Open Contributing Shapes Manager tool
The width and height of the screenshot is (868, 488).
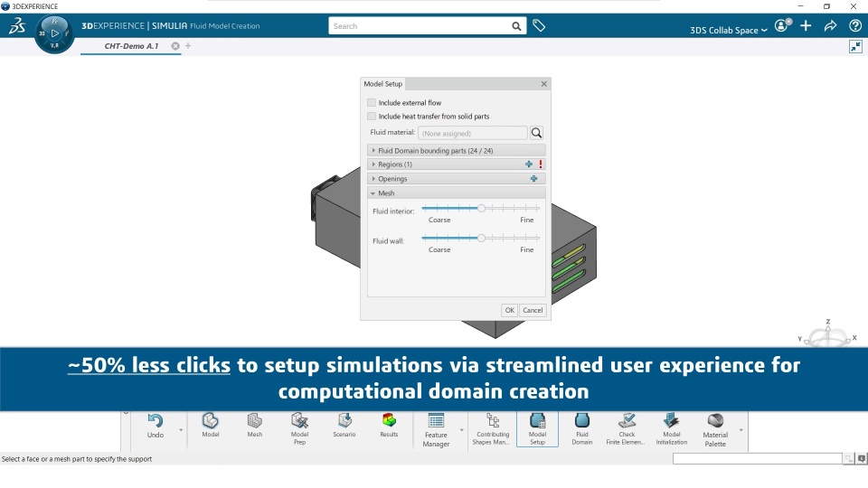pyautogui.click(x=492, y=428)
